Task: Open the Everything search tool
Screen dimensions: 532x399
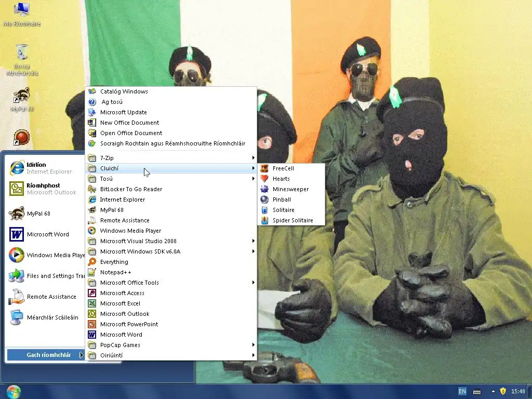Action: pos(171,262)
